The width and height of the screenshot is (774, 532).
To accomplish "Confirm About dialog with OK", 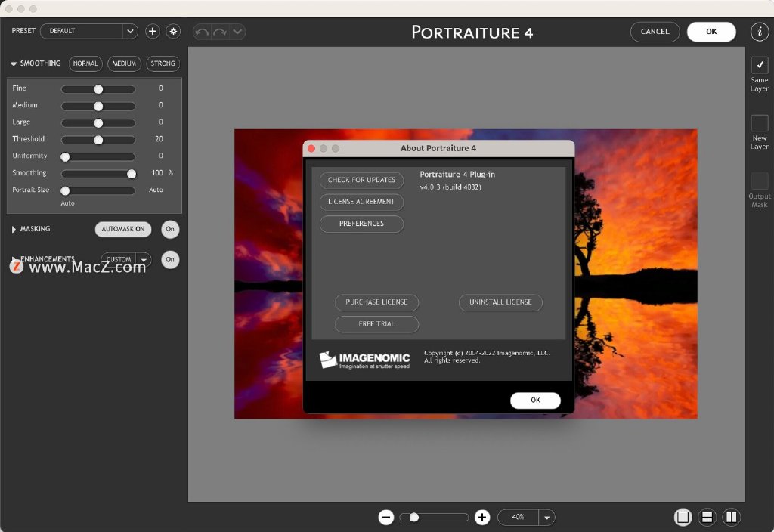I will [536, 401].
